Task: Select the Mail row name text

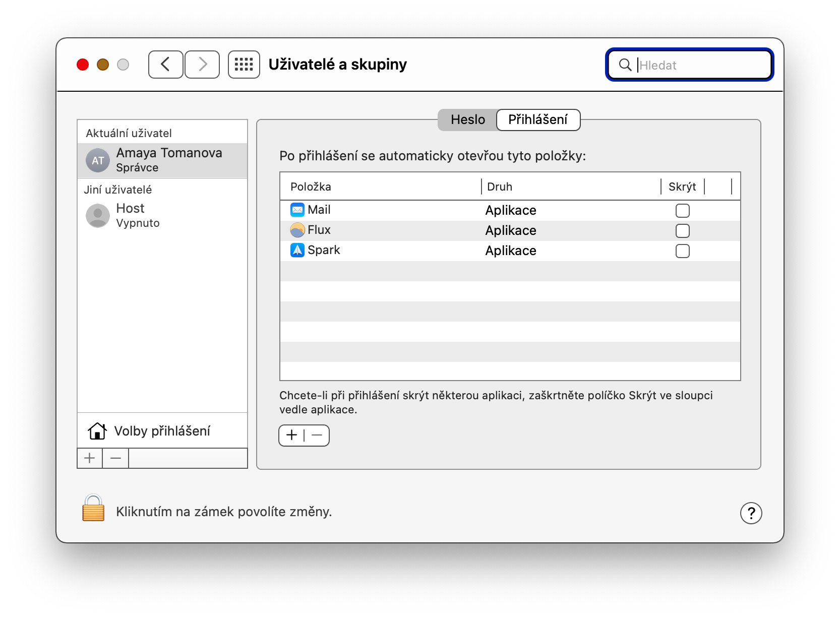Action: [x=319, y=210]
